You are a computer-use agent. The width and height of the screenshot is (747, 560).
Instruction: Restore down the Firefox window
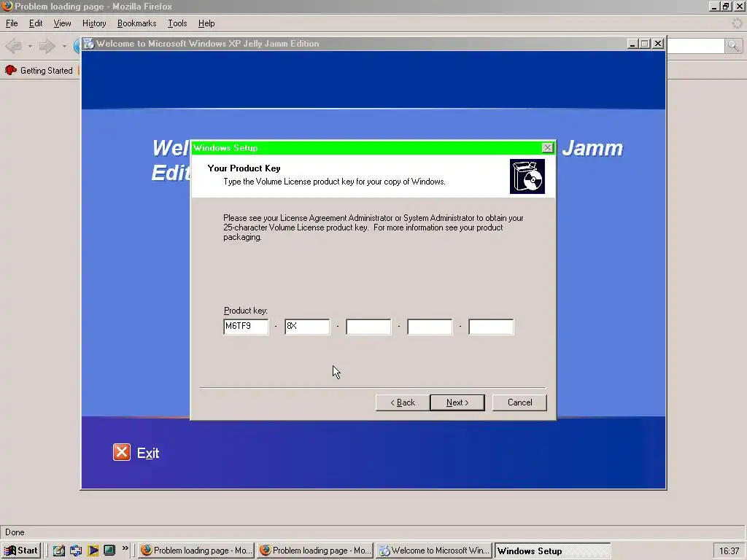[726, 6]
